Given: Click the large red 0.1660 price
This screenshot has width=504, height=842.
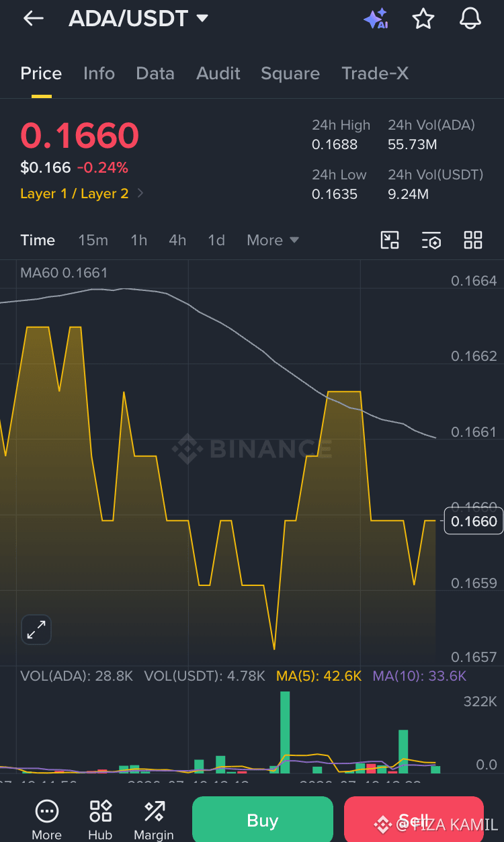Looking at the screenshot, I should point(80,136).
